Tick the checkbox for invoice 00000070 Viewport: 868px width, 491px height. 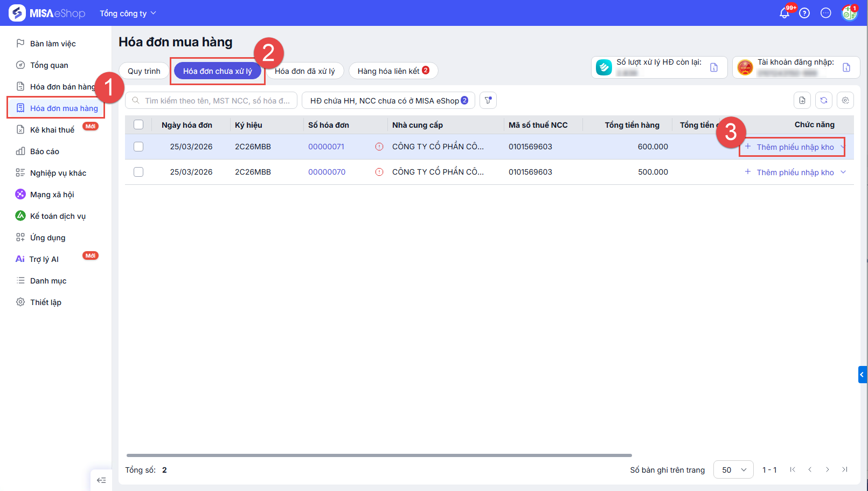[138, 172]
